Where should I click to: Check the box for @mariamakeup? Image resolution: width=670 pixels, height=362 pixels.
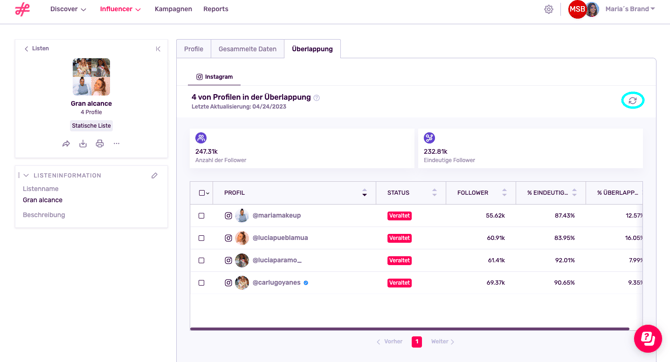(201, 216)
